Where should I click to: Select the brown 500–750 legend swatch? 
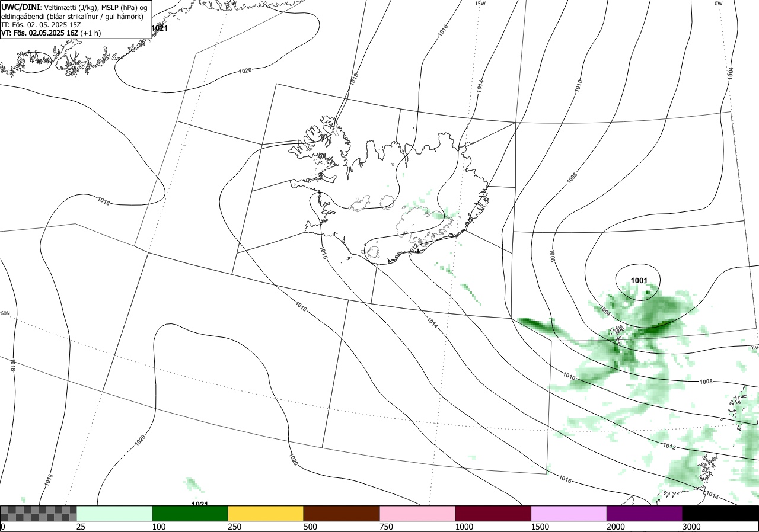[342, 513]
